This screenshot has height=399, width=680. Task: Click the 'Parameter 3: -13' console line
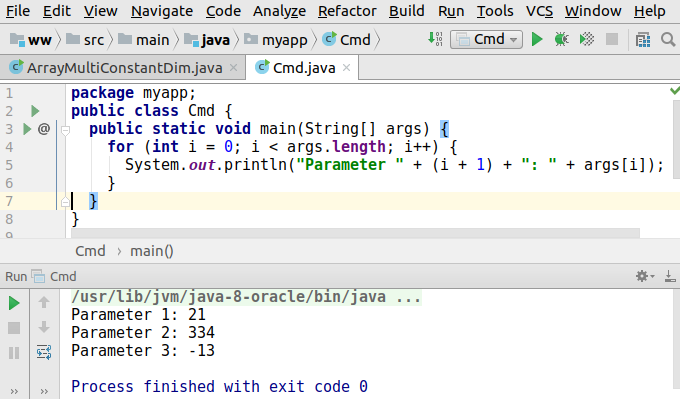pos(143,350)
